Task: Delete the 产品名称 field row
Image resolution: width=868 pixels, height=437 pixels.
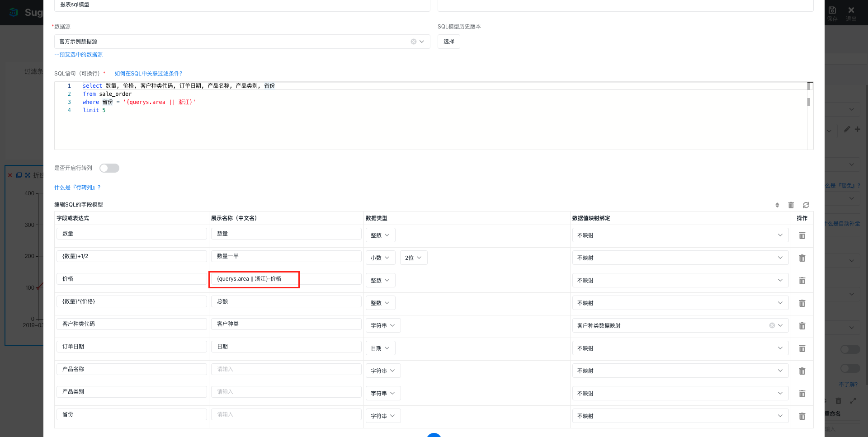Action: tap(802, 371)
